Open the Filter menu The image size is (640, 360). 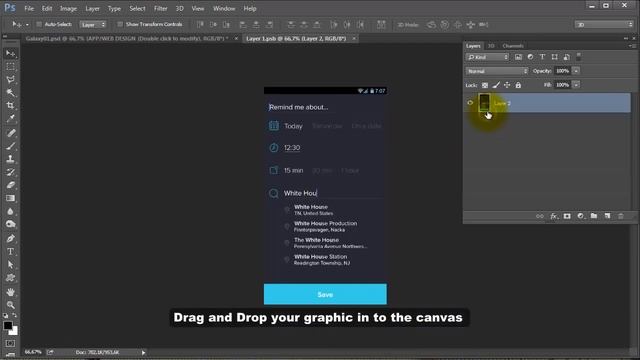coord(160,8)
